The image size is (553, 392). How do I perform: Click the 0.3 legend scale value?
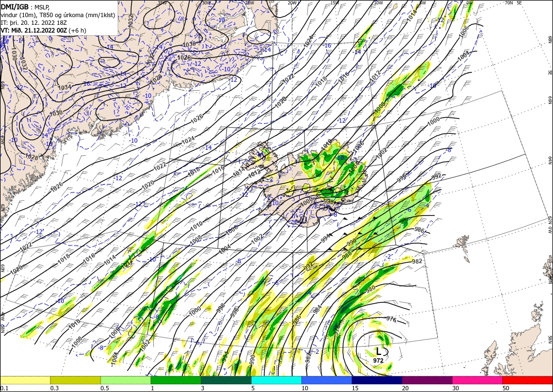coord(54,388)
